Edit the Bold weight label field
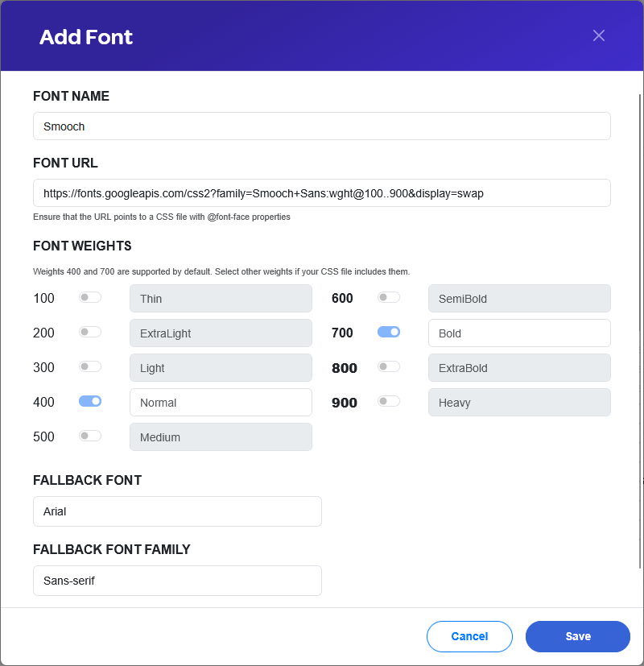 (519, 333)
